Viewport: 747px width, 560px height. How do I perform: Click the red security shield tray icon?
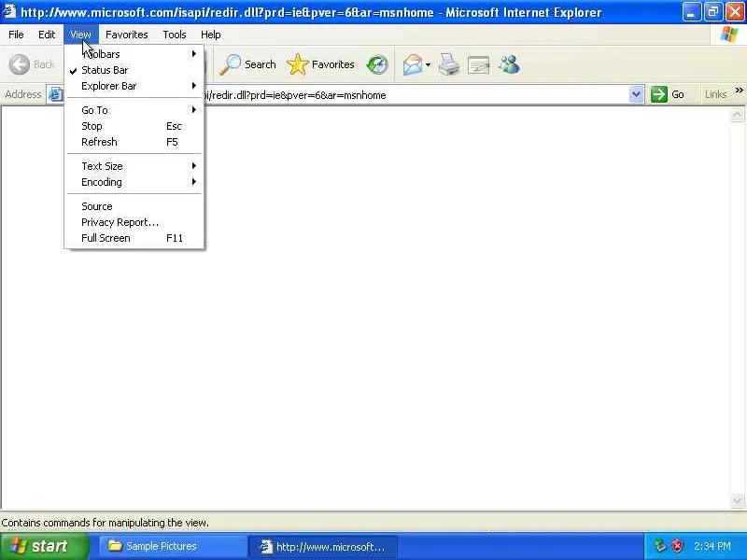(678, 546)
